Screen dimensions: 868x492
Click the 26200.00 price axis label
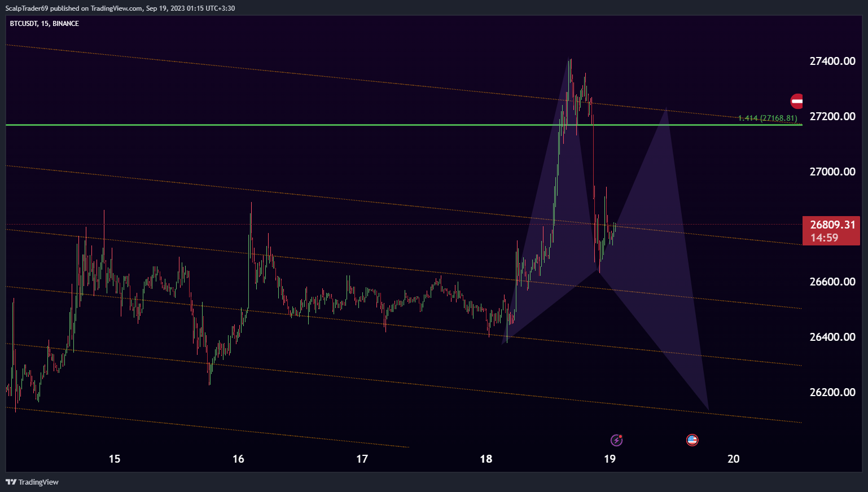(832, 392)
